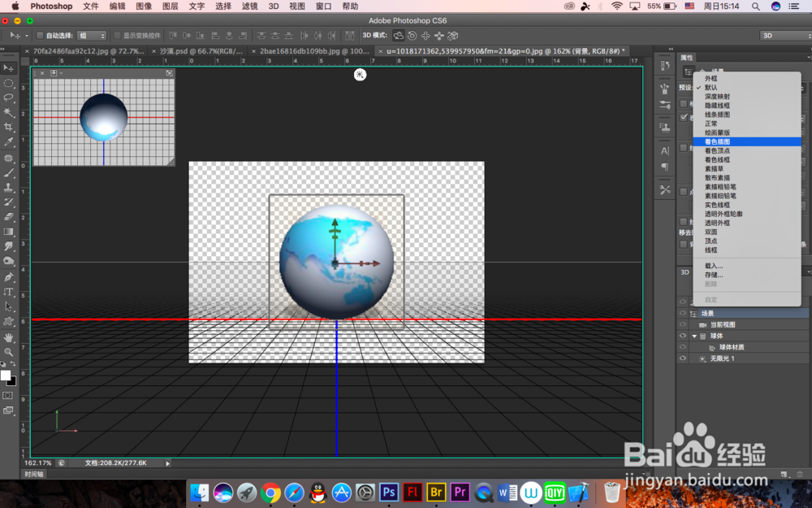Open Chrome from the Dock
Image resolution: width=812 pixels, height=508 pixels.
[270, 493]
